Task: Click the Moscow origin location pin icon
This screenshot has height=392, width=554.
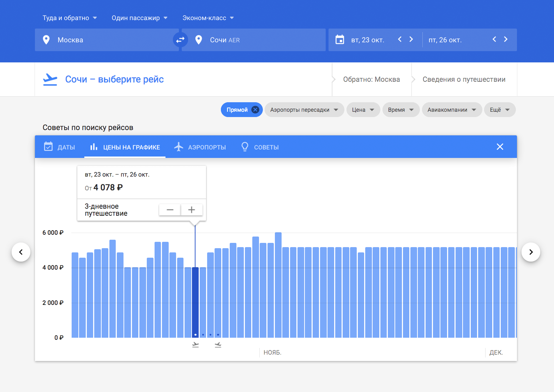Action: pyautogui.click(x=46, y=40)
